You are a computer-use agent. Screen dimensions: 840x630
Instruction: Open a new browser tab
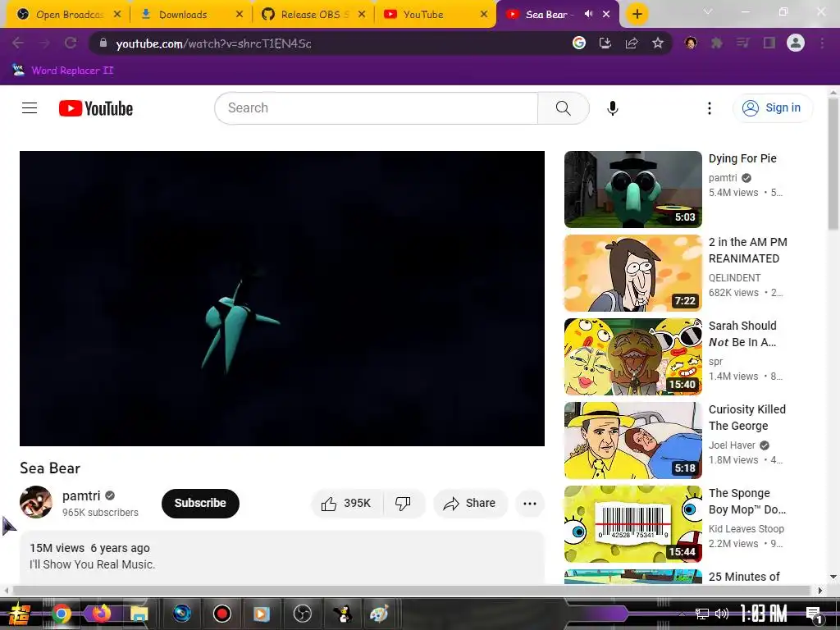[x=637, y=14]
